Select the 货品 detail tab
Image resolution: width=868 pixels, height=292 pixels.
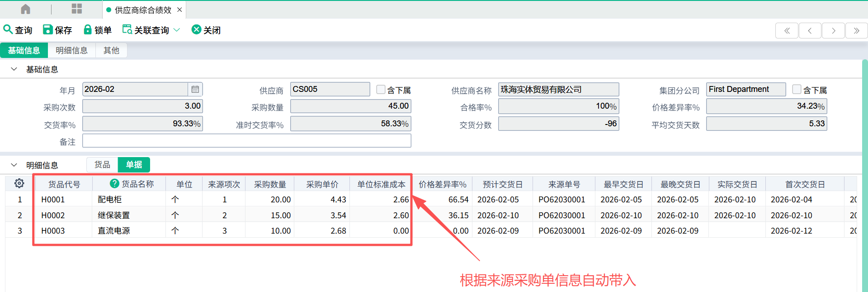click(x=102, y=165)
